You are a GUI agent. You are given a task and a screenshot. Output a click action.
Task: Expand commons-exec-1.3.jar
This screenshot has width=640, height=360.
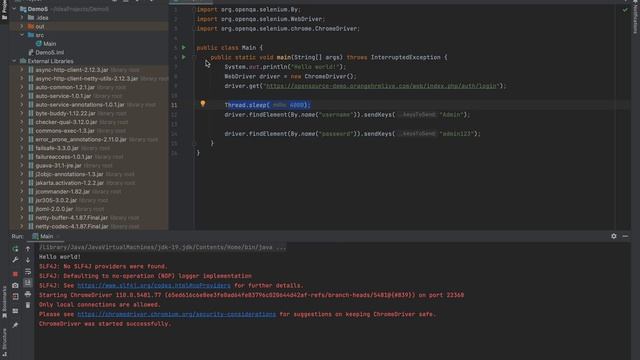tap(22, 131)
